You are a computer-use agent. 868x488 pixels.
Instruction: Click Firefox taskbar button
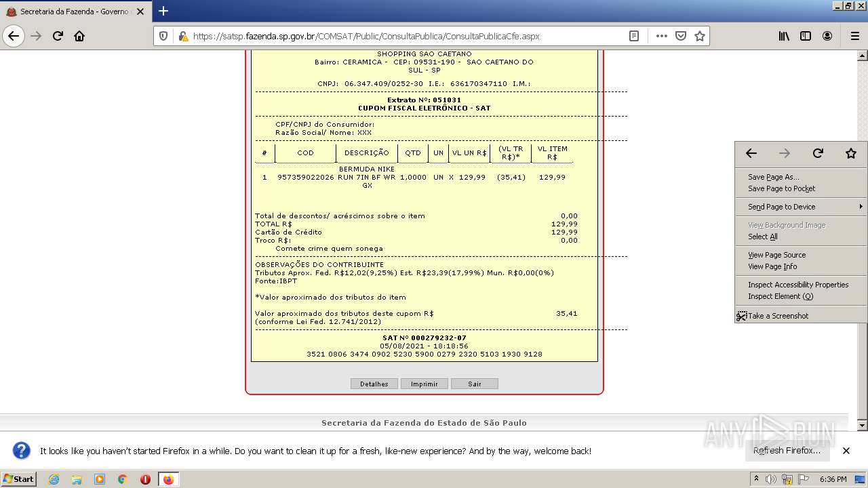coord(168,479)
